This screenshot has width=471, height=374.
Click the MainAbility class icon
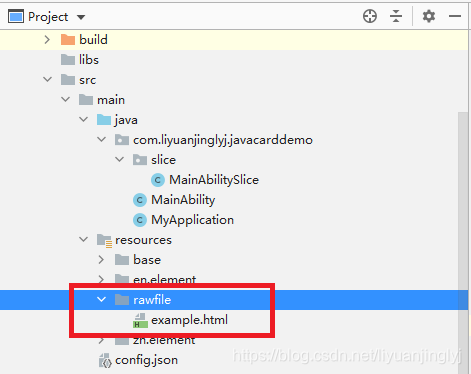point(140,200)
